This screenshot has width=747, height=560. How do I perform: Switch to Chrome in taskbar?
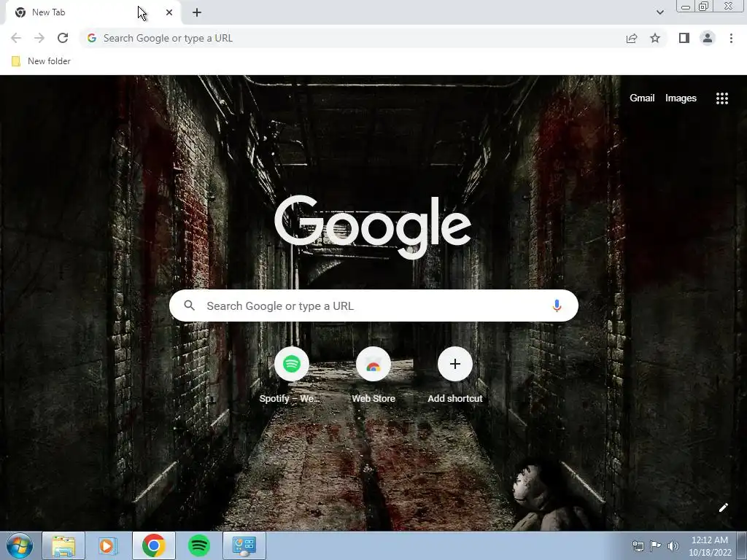(x=153, y=545)
